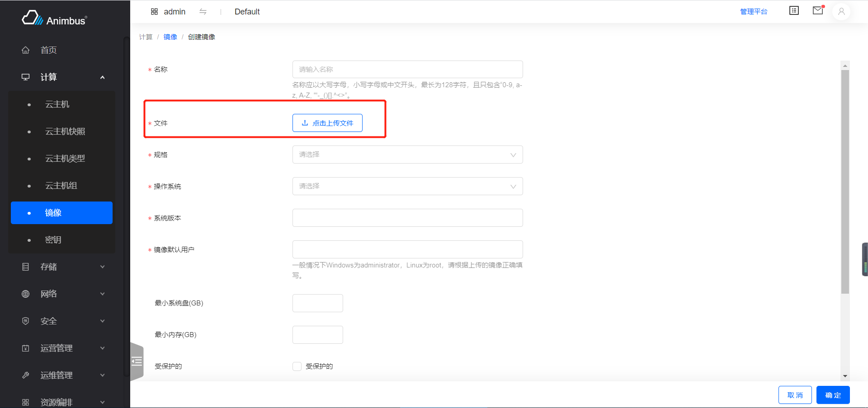Screen dimensions: 868x408
Task: Select 密钥 in the sidebar
Action: tap(53, 240)
